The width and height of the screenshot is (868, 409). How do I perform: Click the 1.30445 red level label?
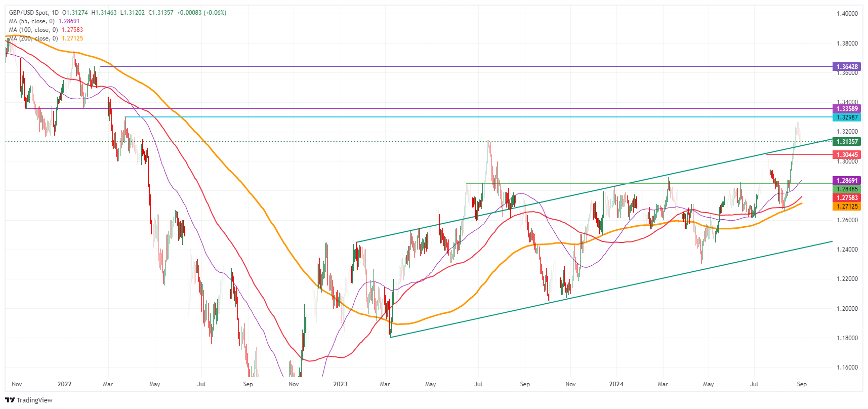846,155
